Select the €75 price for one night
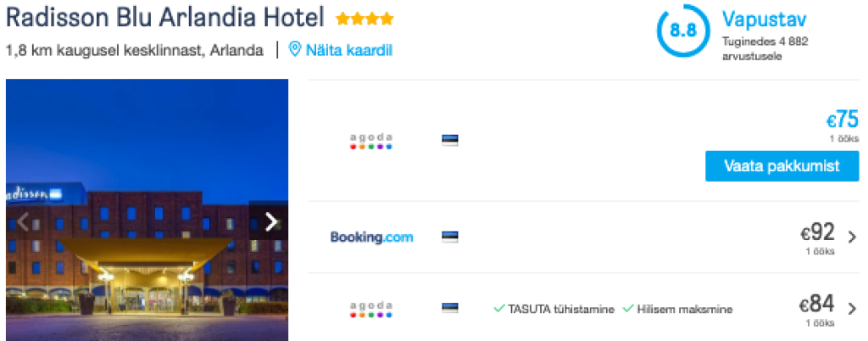Screen dimensions: 868x341 click(842, 120)
